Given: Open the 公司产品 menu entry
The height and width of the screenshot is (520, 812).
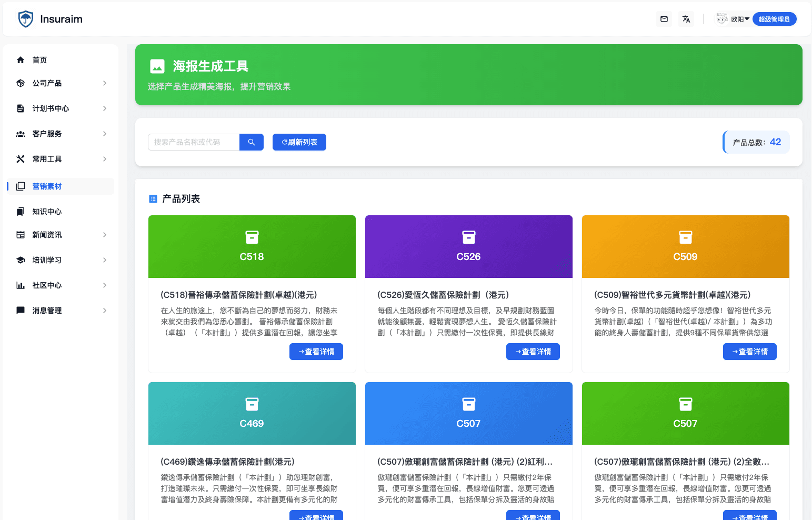Looking at the screenshot, I should click(x=47, y=83).
